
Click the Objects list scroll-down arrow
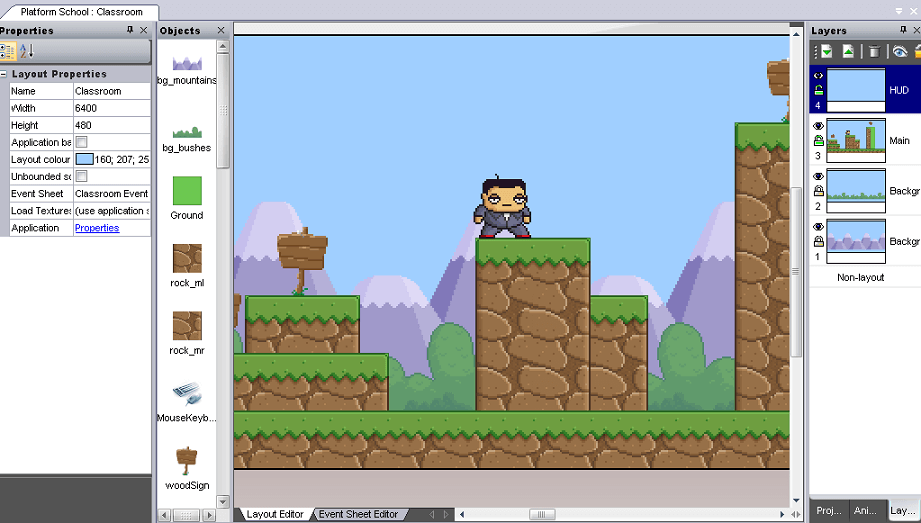point(223,502)
